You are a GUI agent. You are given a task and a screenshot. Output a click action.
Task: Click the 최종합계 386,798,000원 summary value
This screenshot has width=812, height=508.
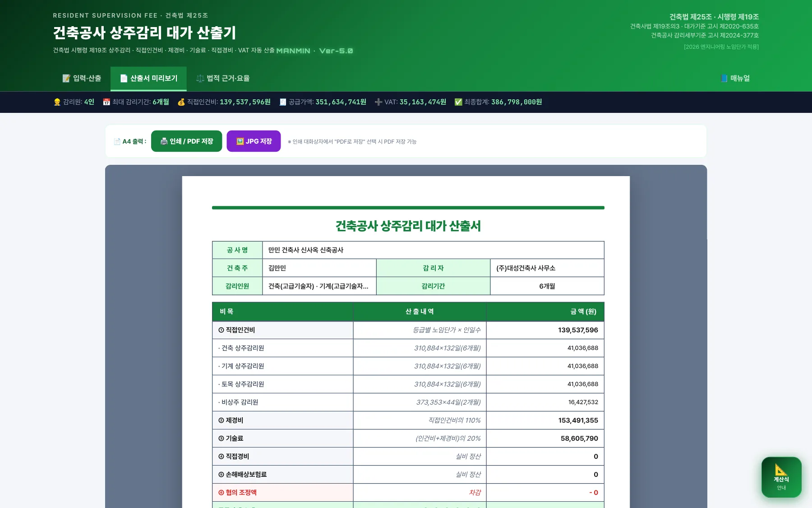pos(517,102)
